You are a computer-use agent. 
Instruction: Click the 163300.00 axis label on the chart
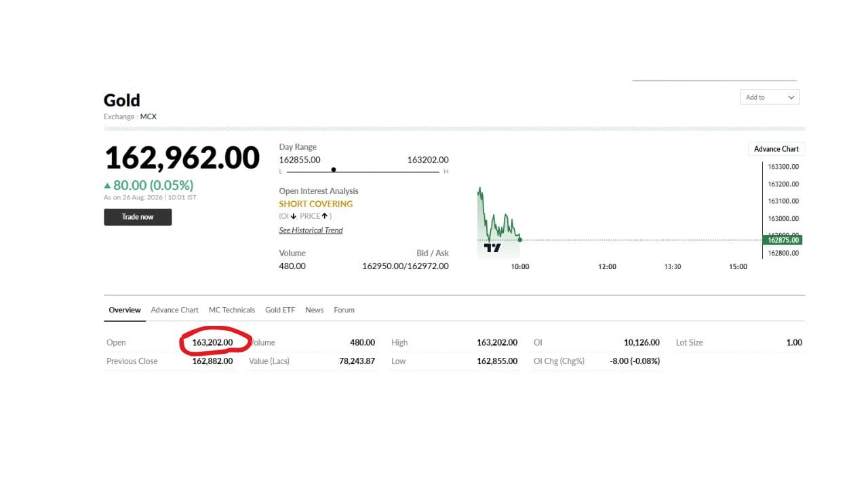click(783, 167)
